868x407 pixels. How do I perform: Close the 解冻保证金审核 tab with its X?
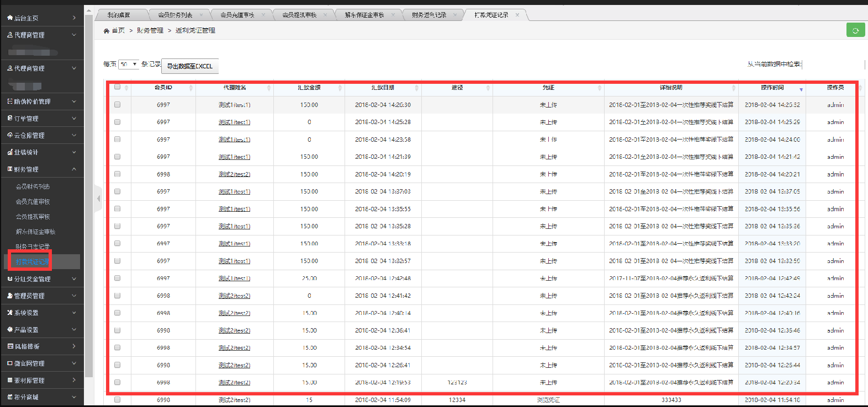[393, 15]
